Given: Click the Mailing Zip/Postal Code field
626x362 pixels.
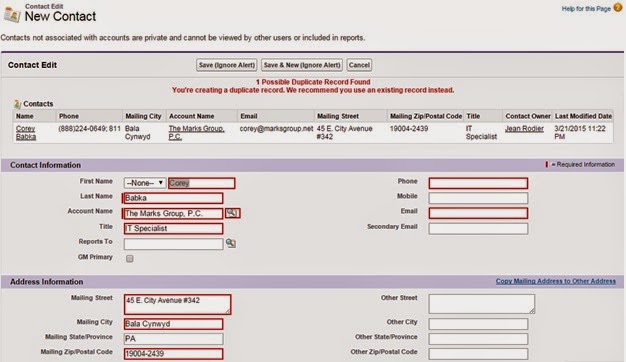Looking at the screenshot, I should click(x=173, y=354).
